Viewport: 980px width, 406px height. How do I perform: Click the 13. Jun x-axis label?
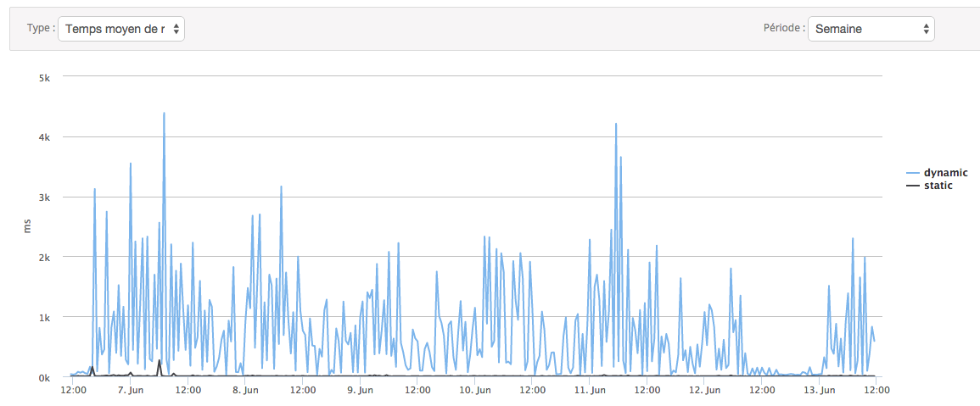[818, 391]
